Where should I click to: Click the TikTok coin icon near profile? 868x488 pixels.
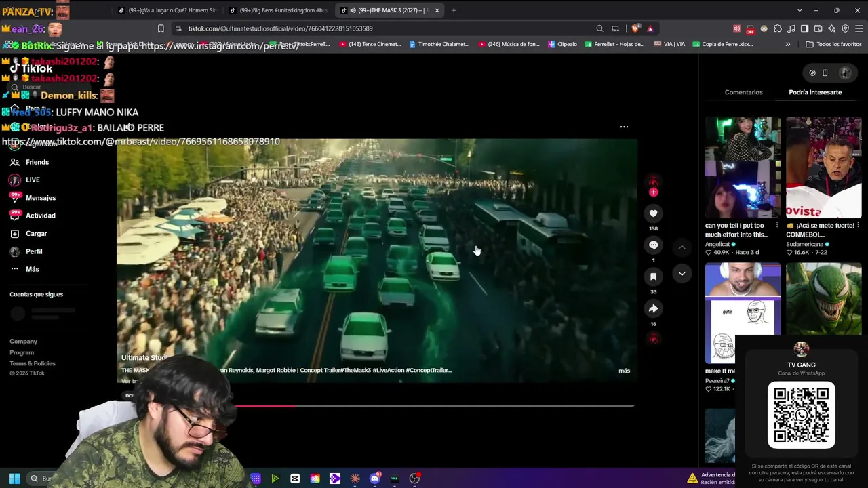(812, 73)
